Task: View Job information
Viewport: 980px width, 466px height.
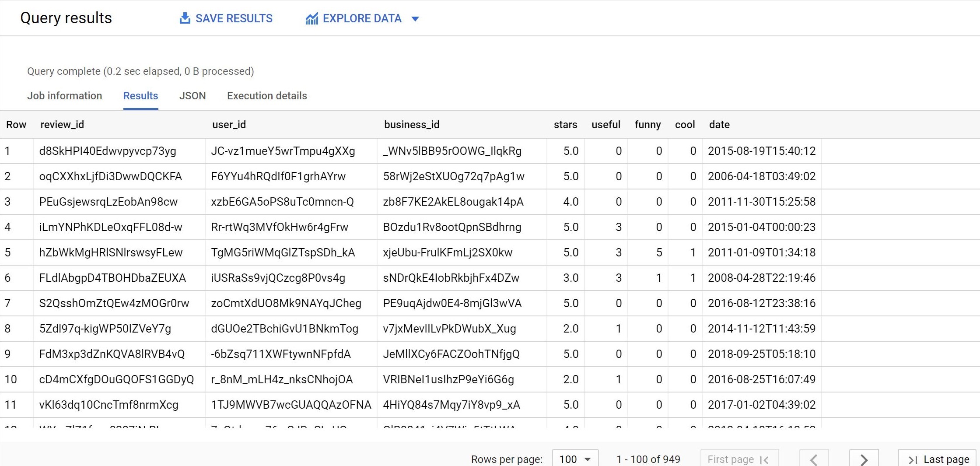Action: point(64,96)
